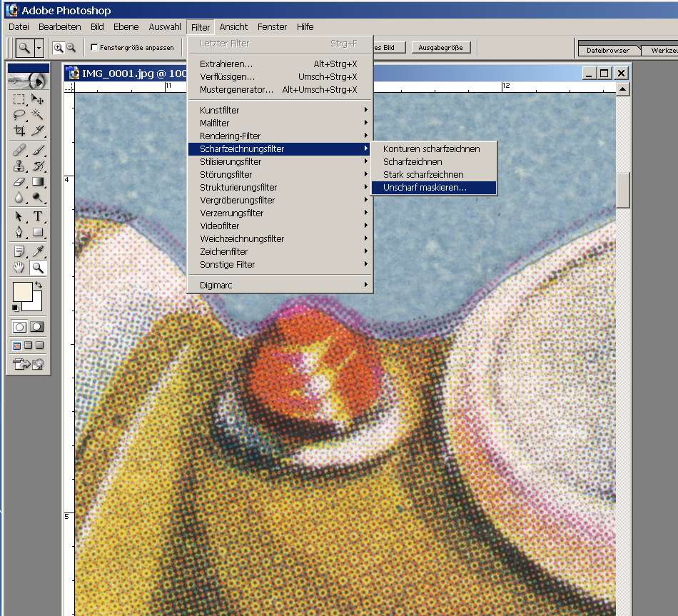Open the Hilfe menu

[305, 27]
